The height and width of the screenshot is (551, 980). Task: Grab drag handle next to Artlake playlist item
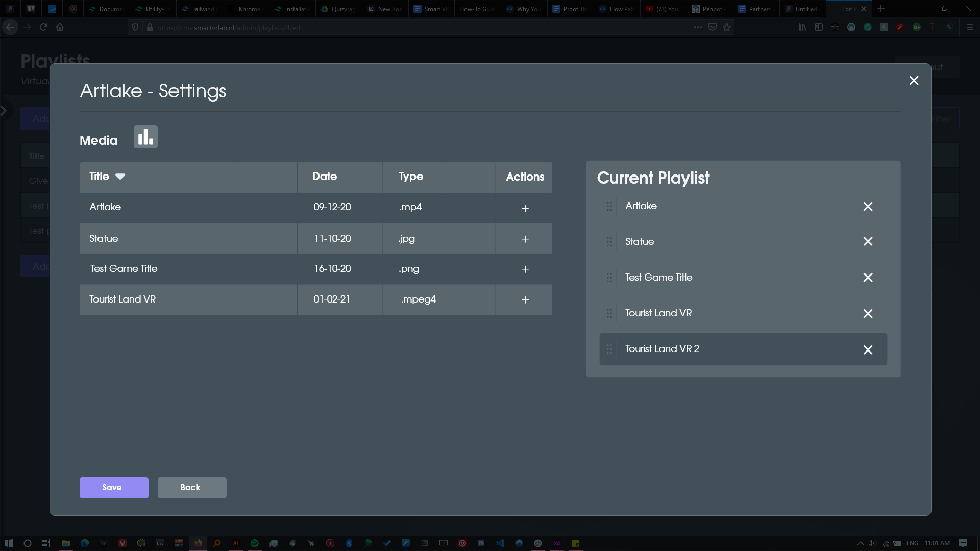tap(609, 206)
